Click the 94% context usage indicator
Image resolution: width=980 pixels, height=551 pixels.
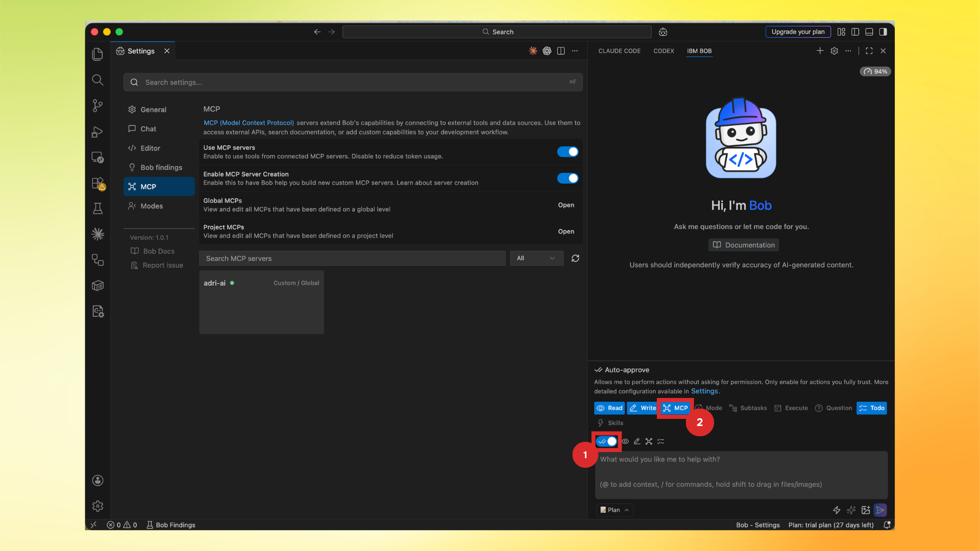[875, 71]
